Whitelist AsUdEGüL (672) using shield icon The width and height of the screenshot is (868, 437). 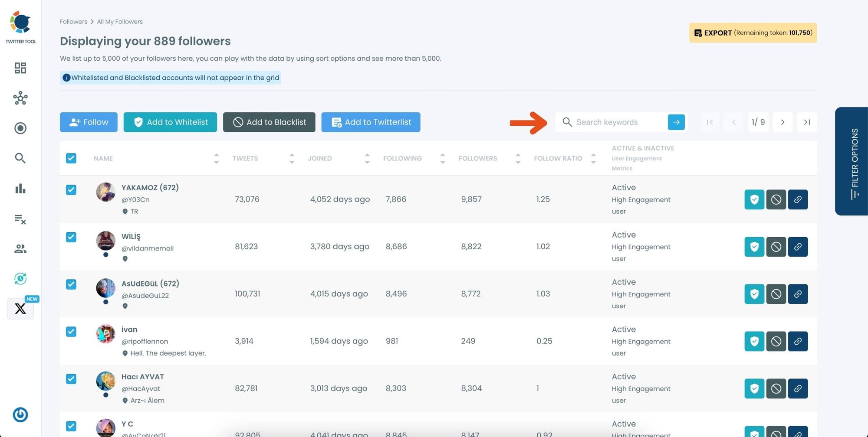point(754,294)
